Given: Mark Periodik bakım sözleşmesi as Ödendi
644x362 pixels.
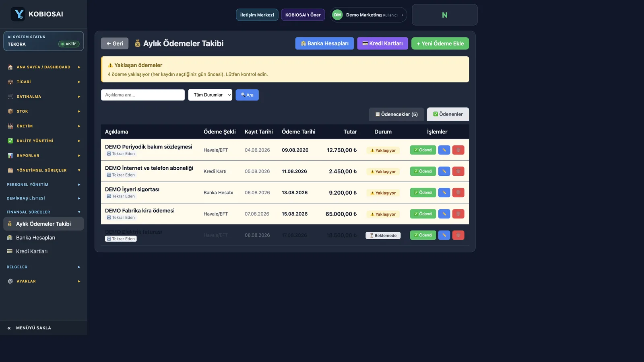Looking at the screenshot, I should 423,150.
